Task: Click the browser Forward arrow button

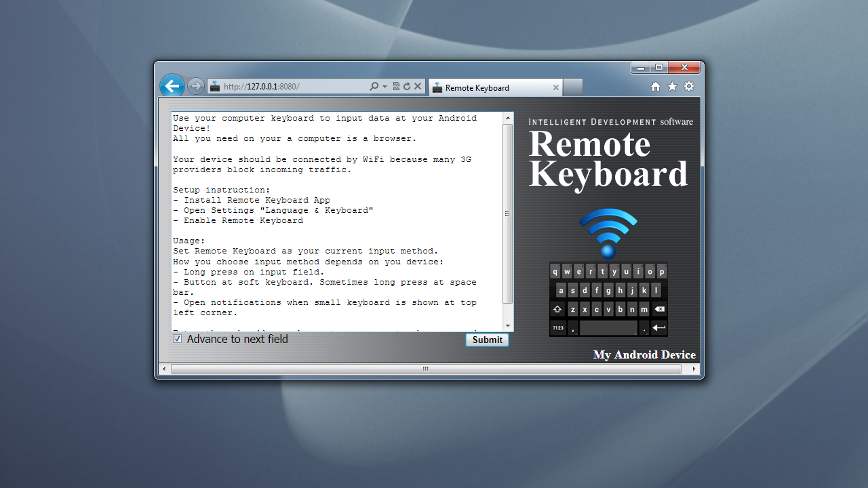Action: [x=196, y=86]
